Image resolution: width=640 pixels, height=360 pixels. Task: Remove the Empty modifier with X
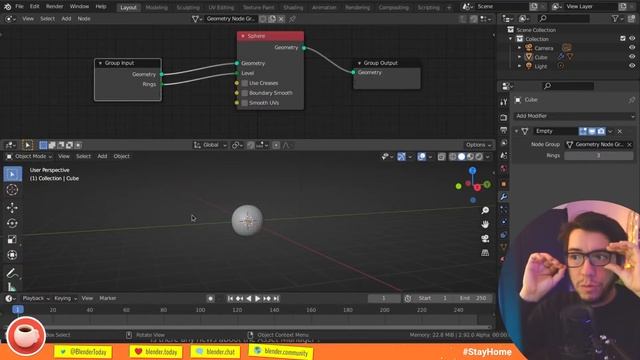620,131
